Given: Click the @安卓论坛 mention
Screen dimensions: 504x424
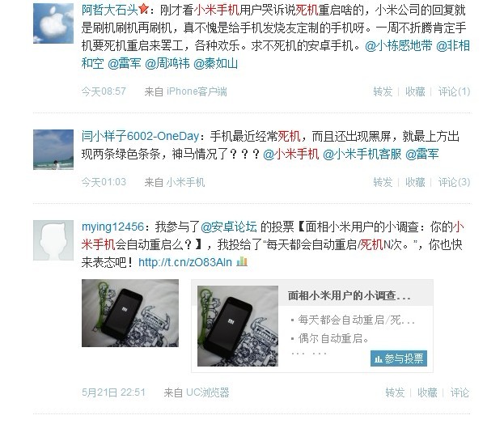Looking at the screenshot, I should tap(229, 227).
